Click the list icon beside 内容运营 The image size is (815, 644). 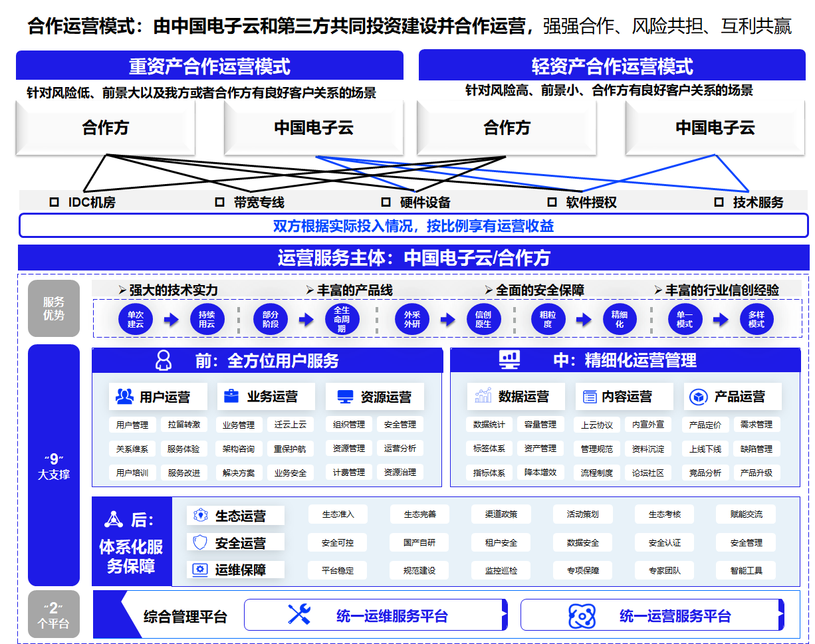pos(590,397)
